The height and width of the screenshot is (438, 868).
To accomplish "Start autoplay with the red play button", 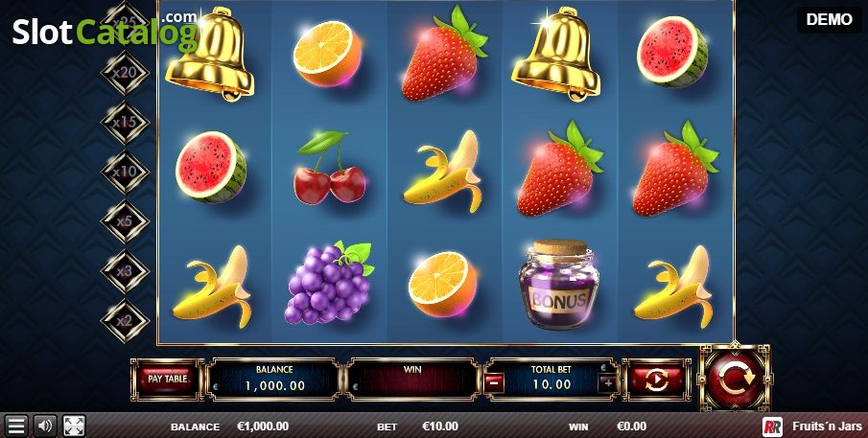I will pos(657,380).
